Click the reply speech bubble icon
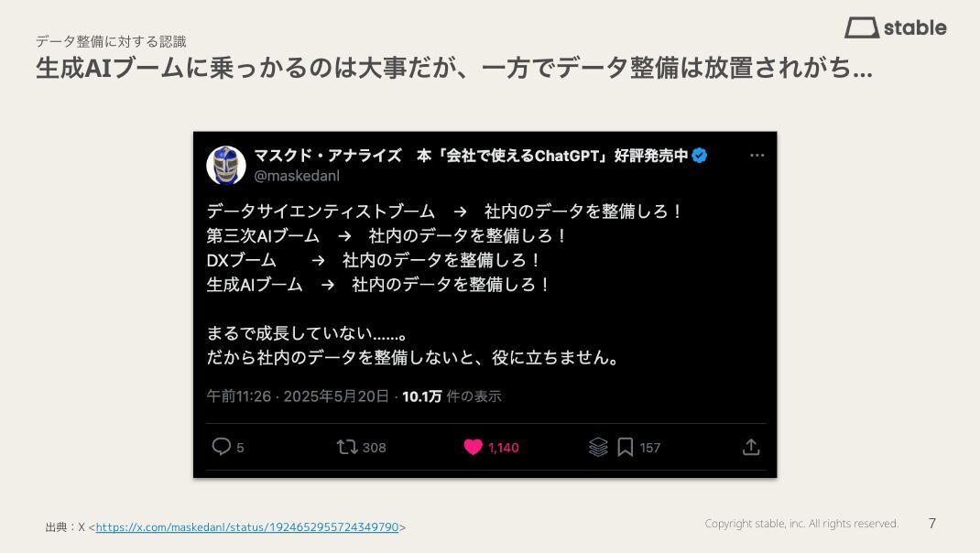 [x=222, y=447]
